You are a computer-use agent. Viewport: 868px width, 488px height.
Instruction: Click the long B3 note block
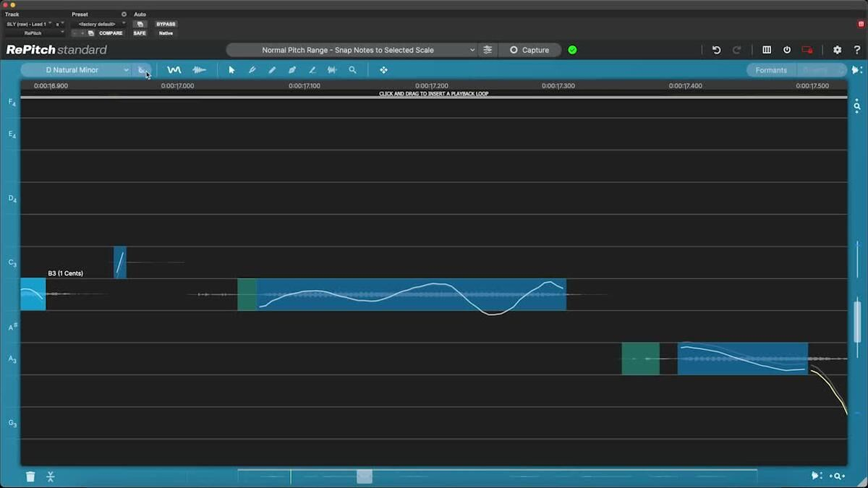[x=411, y=295]
